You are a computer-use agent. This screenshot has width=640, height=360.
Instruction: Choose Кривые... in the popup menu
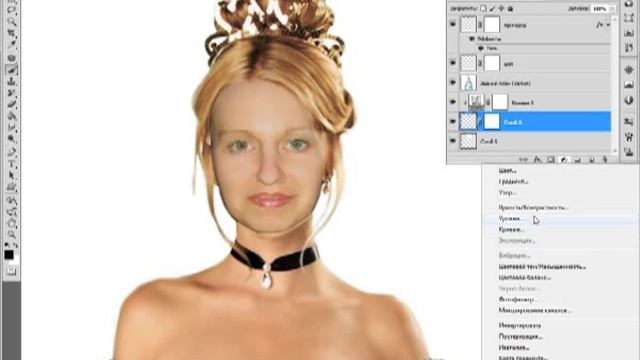[x=511, y=230]
